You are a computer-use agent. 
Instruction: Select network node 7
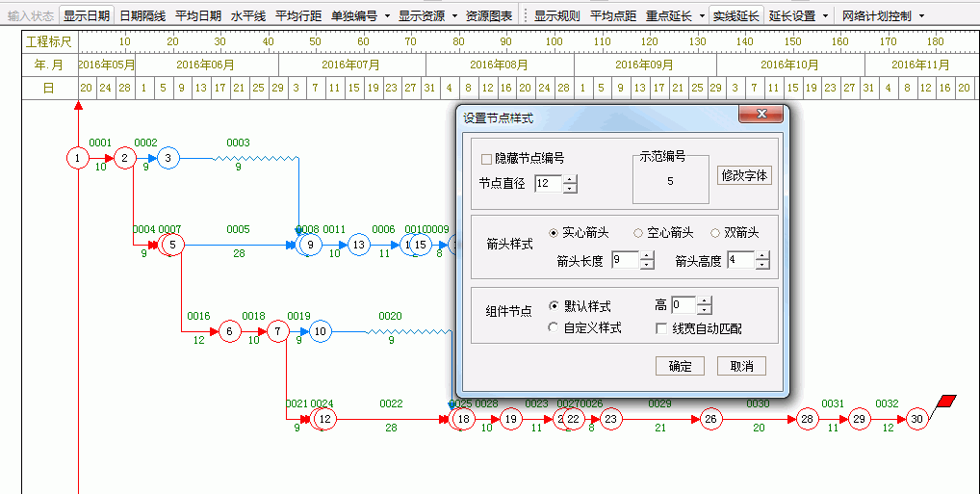coord(277,331)
